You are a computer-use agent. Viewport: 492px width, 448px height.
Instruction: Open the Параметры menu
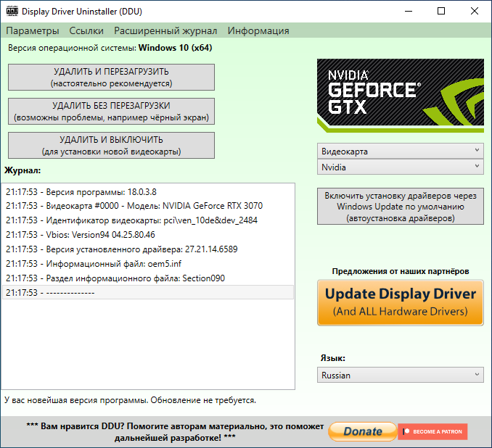click(33, 30)
